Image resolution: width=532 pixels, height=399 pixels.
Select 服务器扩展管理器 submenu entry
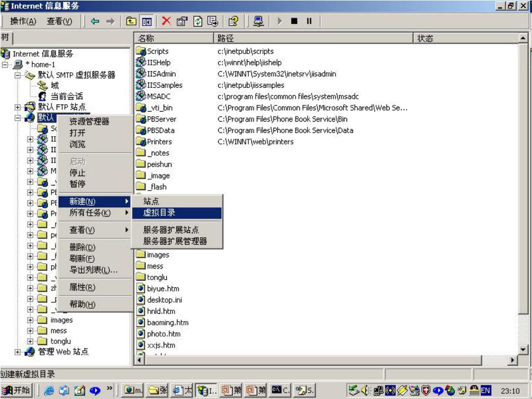tap(177, 241)
